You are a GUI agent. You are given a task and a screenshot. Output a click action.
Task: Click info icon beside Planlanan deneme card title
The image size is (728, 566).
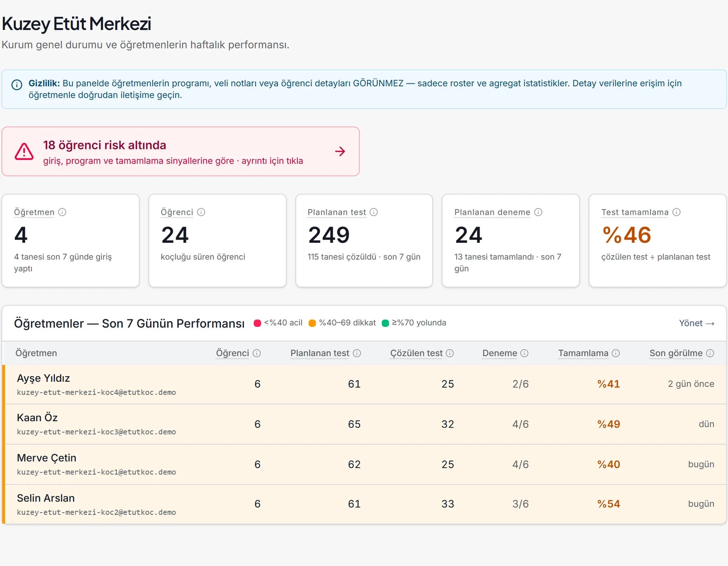538,212
